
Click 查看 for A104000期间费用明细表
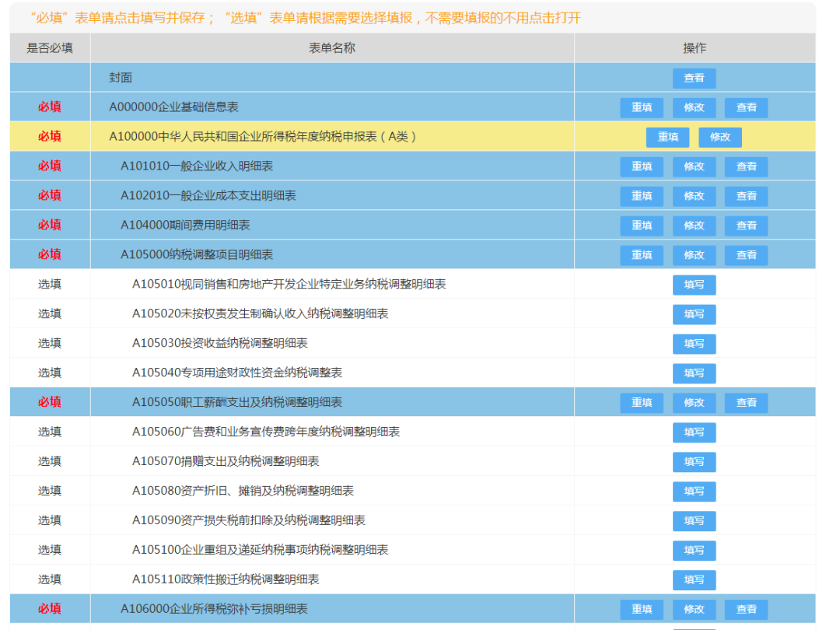pos(746,226)
